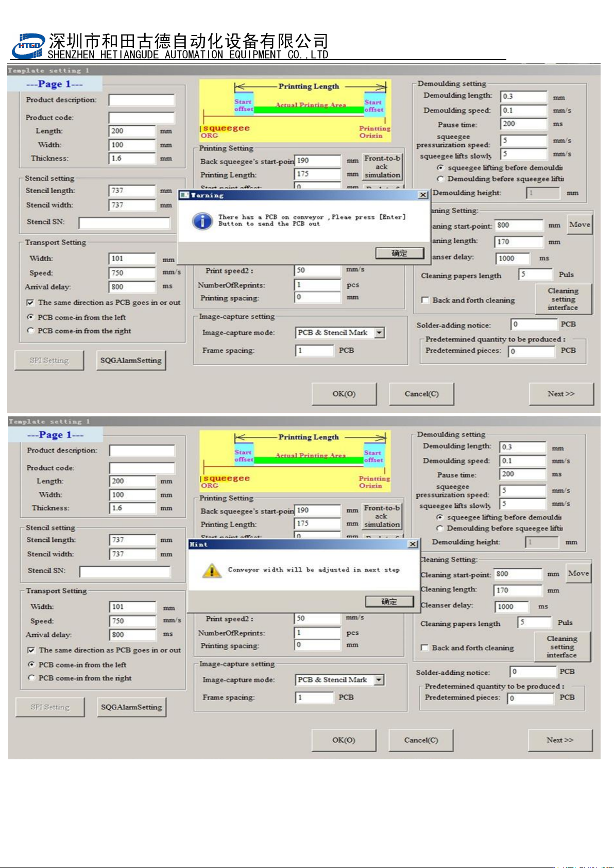Choose 'squeegee lifting before demoulding' in Hint screenshot
614x868 pixels.
[440, 517]
